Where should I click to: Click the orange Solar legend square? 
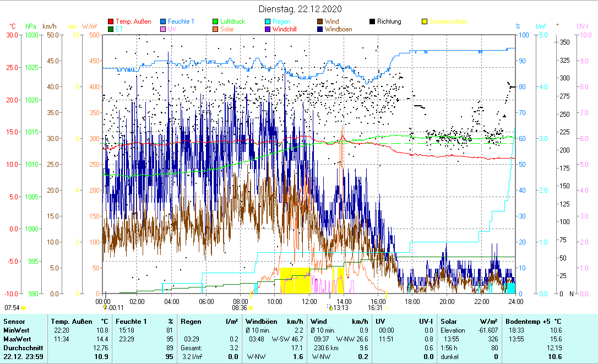point(215,29)
